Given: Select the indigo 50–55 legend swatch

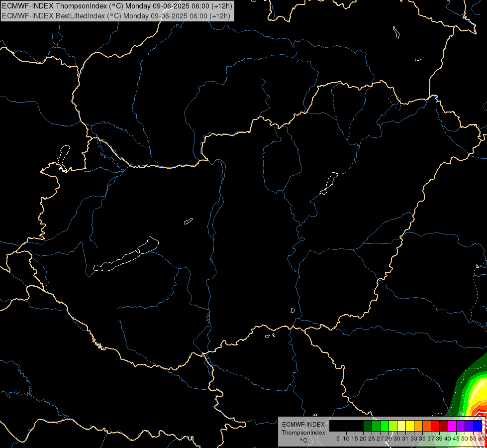Looking at the screenshot, I should coord(469,426).
